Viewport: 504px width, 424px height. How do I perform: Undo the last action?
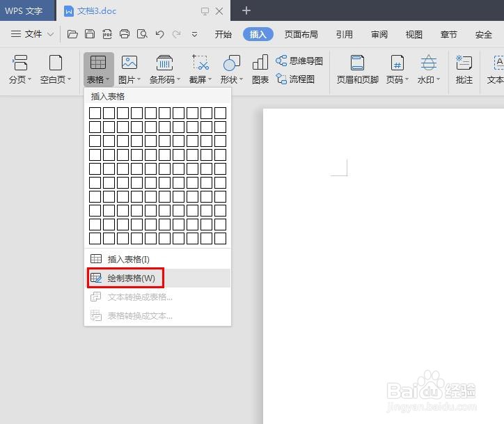(x=159, y=34)
